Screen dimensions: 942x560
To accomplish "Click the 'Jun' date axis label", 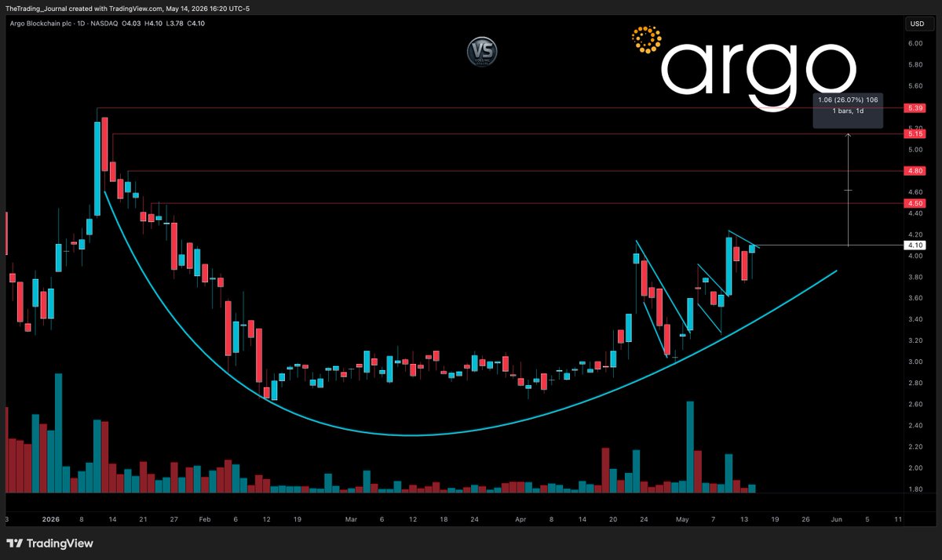I will (x=836, y=518).
